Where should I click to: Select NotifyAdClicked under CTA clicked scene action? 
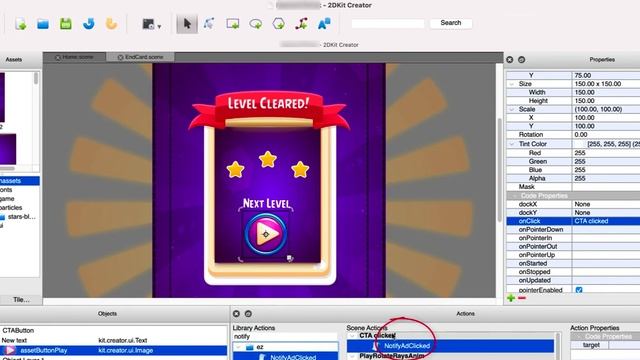[407, 346]
